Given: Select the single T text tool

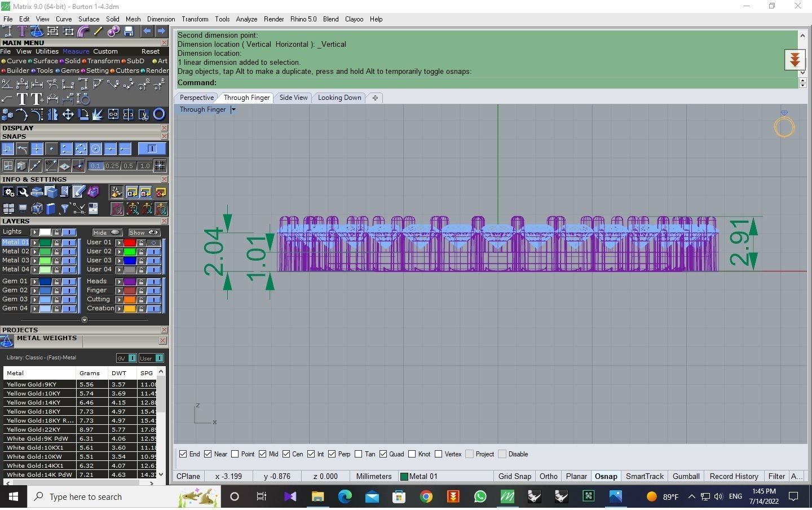Looking at the screenshot, I should coord(23,99).
